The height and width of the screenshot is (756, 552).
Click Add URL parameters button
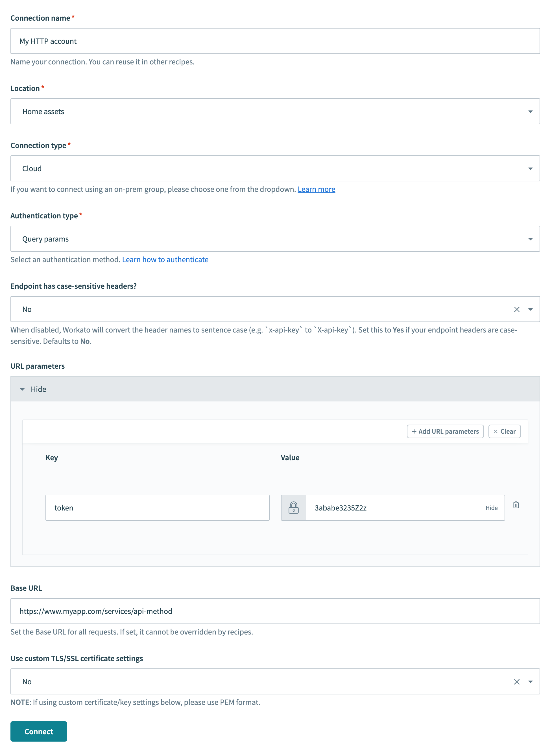coord(445,431)
